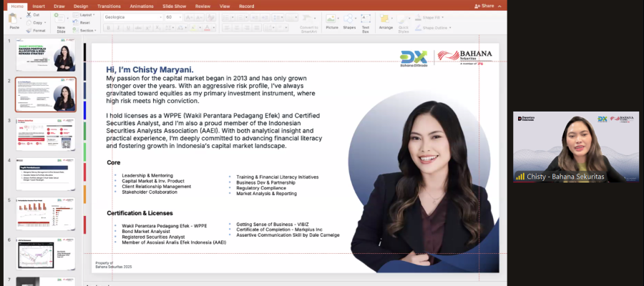Click the 'Hi, I'm Chisty Maryani.' heading

[150, 70]
